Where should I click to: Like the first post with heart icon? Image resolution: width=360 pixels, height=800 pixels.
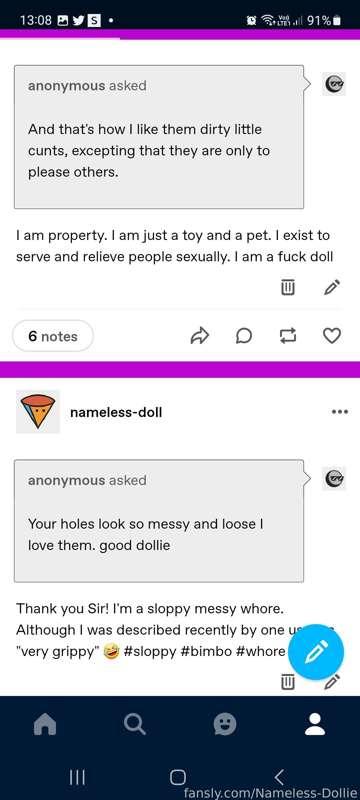click(332, 335)
